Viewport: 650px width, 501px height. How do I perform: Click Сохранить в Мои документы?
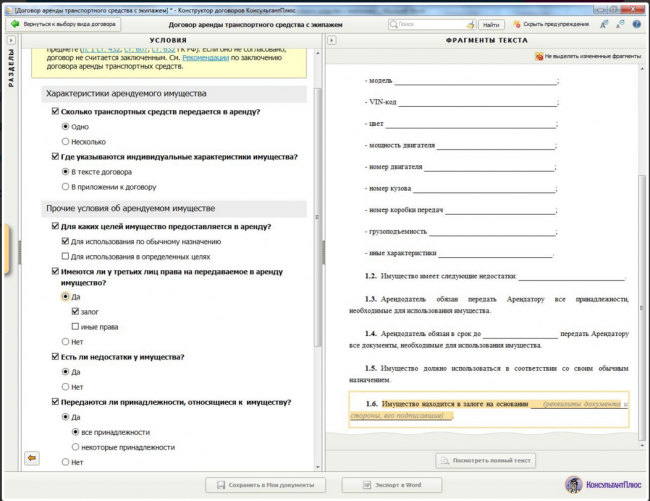coord(265,485)
